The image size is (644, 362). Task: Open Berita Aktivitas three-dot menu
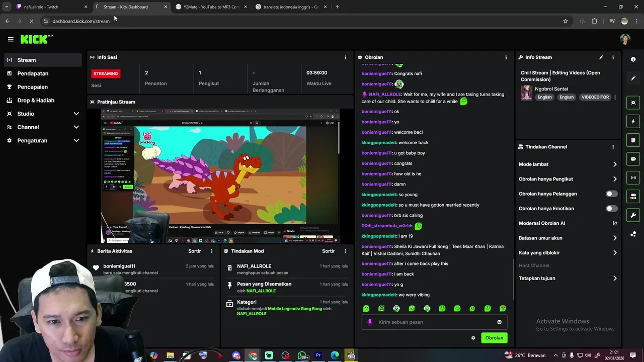[211, 251]
